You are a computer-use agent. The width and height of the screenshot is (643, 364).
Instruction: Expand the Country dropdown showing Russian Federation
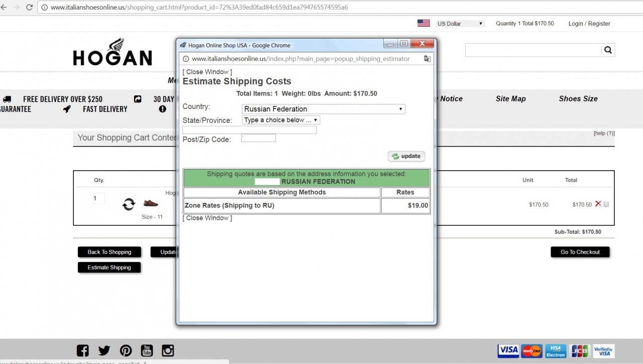(323, 109)
